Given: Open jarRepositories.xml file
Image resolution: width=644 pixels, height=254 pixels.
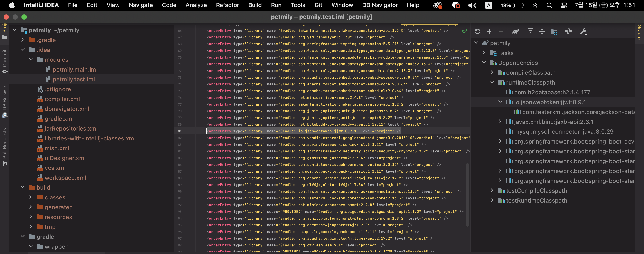Looking at the screenshot, I should (71, 129).
